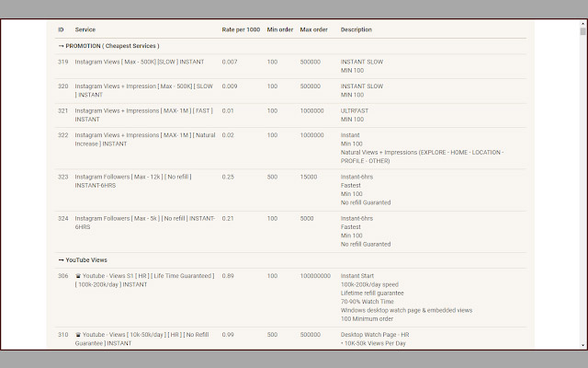
Task: Click 'Instagram Views [ Max - 500K] [SLOW ] INSTANT' service
Action: tap(140, 62)
